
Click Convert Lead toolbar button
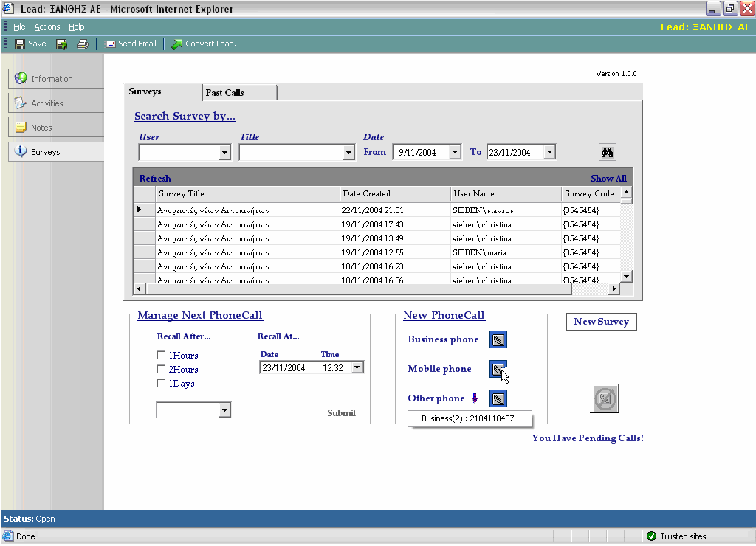pyautogui.click(x=207, y=44)
